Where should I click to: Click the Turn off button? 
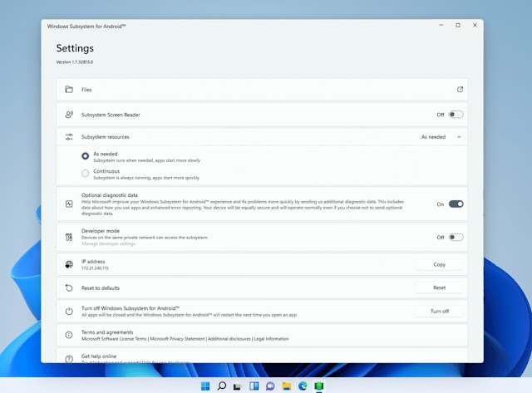tap(440, 312)
